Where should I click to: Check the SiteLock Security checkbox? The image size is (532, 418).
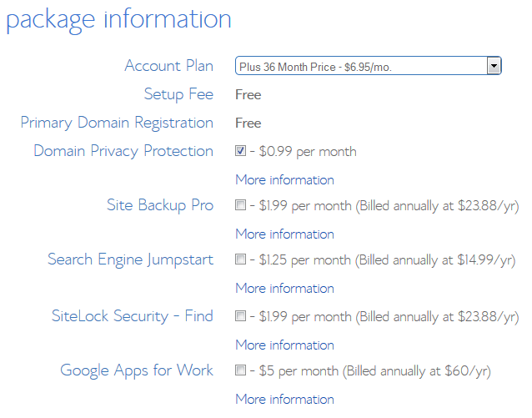tap(241, 316)
